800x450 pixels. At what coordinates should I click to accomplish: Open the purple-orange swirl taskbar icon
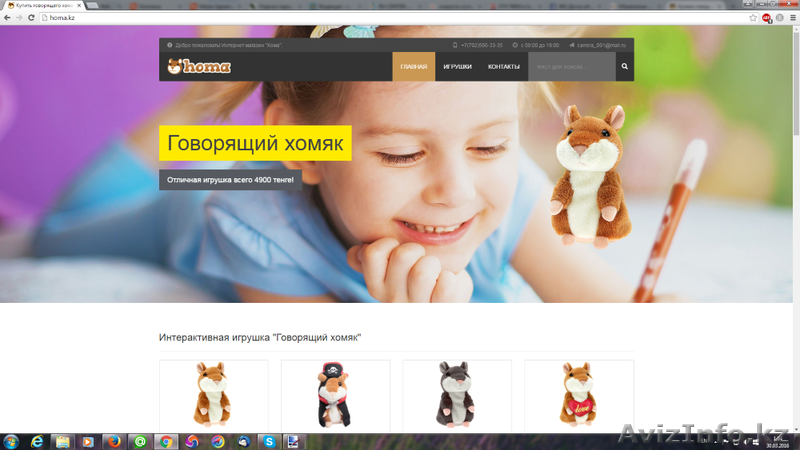coord(192,442)
